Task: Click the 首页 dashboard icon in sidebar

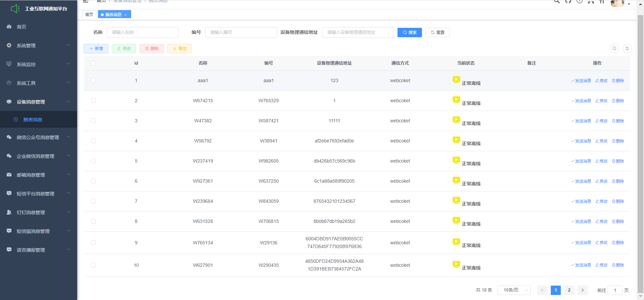Action: [x=9, y=26]
